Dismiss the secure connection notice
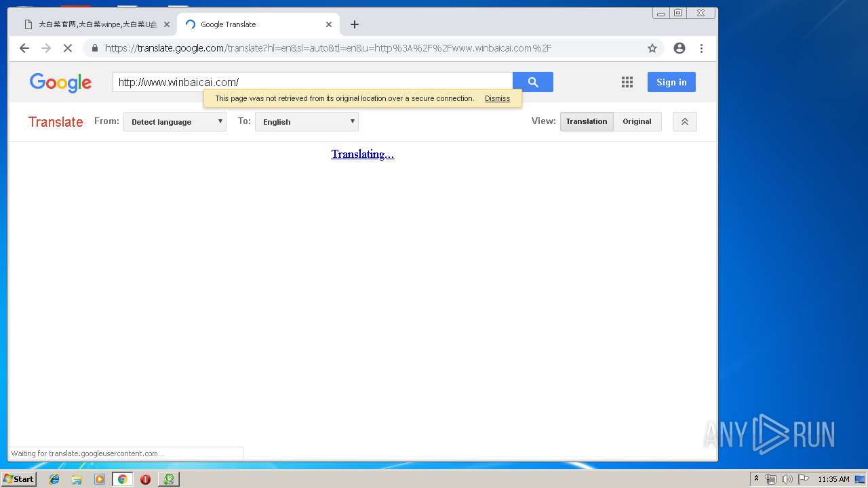 point(497,98)
